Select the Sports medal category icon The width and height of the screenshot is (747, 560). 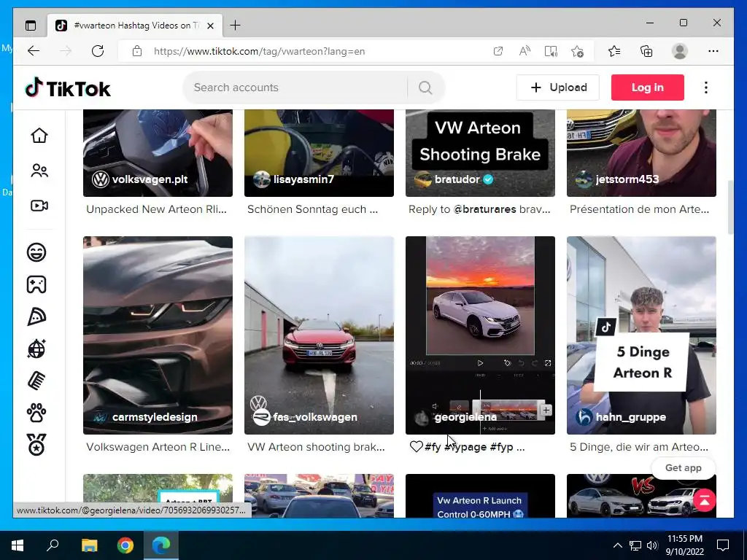[x=36, y=445]
